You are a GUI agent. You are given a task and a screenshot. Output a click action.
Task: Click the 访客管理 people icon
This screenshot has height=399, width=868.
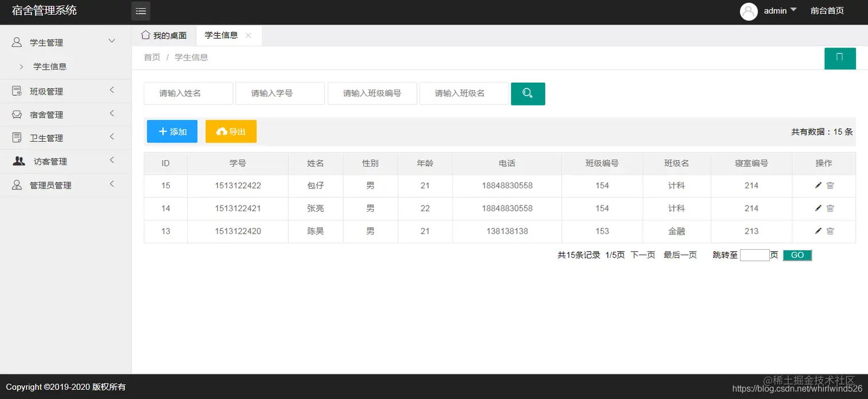[19, 161]
